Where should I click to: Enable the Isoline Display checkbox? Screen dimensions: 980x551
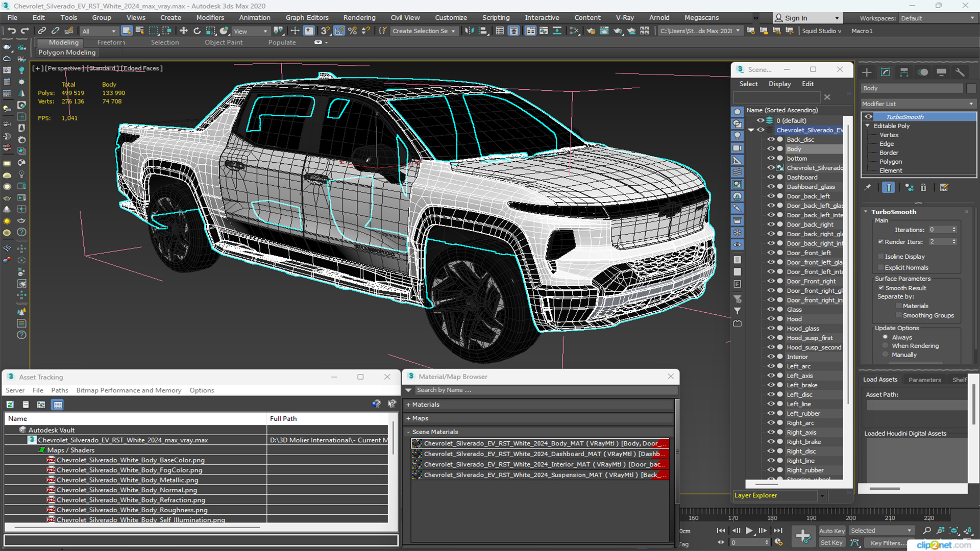[880, 257]
